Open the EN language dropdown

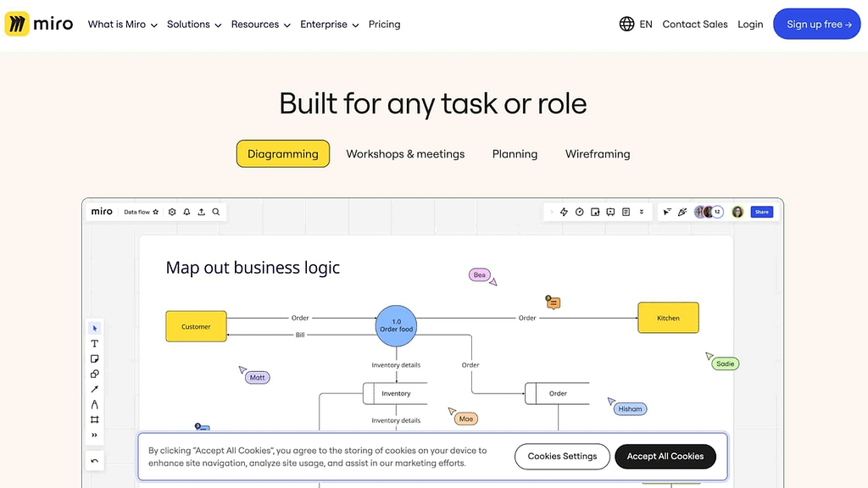(645, 25)
